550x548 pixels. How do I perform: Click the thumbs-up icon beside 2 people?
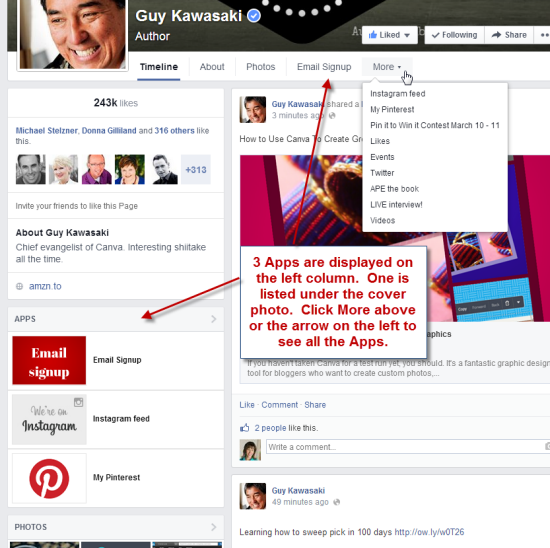point(244,428)
